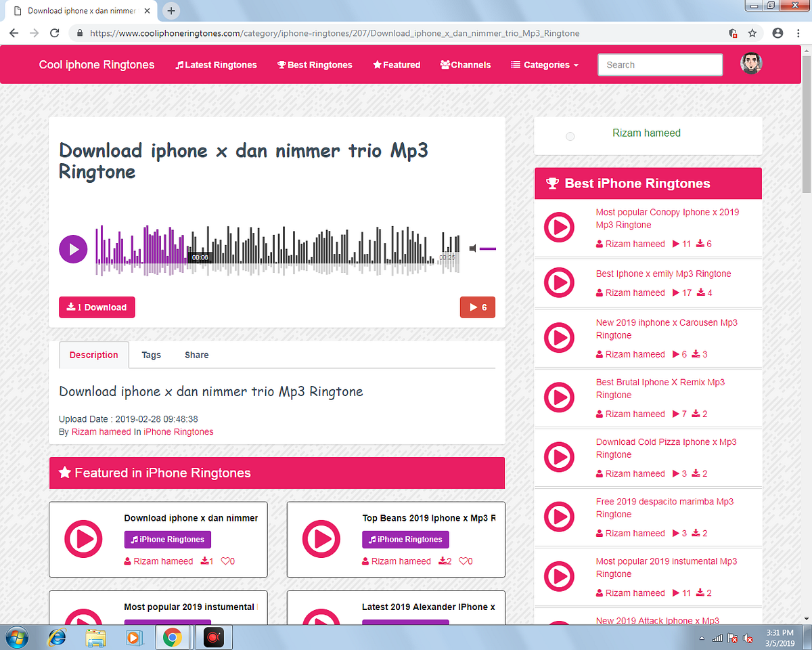Viewport: 812px width, 650px height.
Task: Play New 2019 ihphone x Carousen icon
Action: pyautogui.click(x=559, y=337)
